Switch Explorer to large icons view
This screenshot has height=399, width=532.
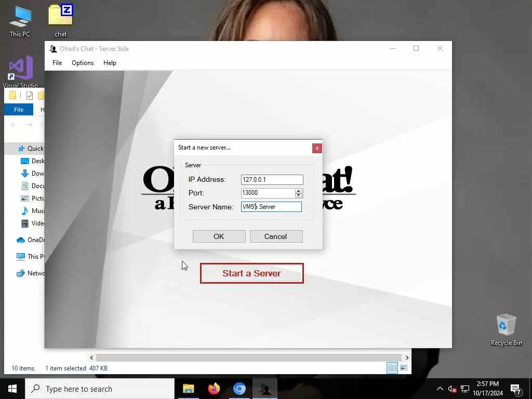(x=403, y=368)
